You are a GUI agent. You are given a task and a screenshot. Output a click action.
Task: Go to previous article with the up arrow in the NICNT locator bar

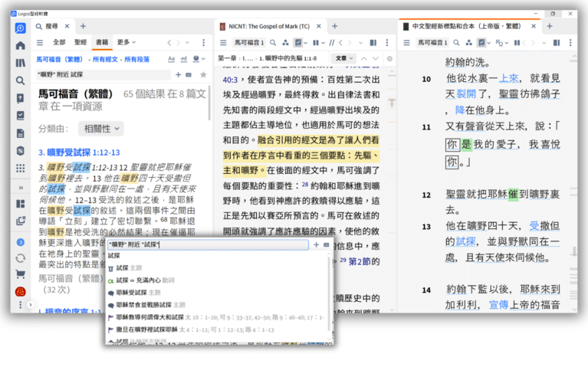coord(363,58)
